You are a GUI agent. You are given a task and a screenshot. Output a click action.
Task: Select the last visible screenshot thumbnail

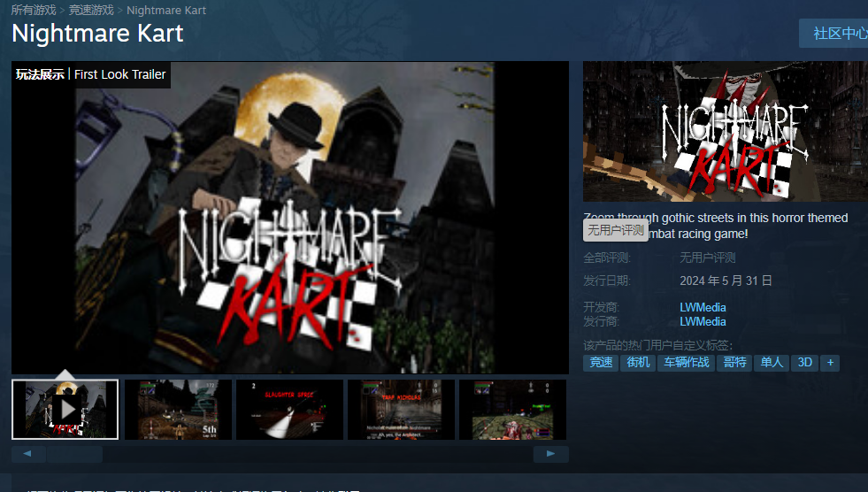[512, 410]
